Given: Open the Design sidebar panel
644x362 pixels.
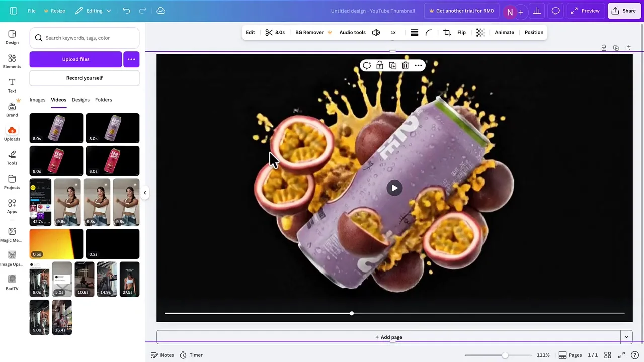Looking at the screenshot, I should 12,37.
